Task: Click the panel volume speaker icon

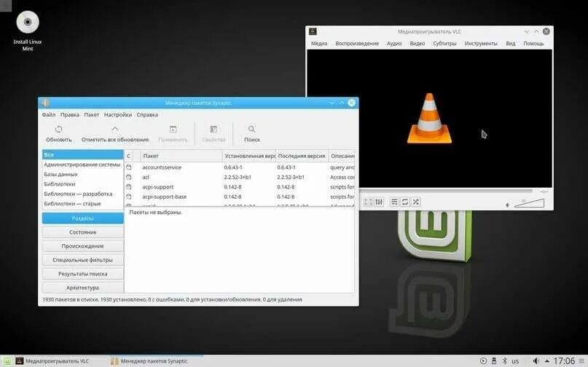Action: click(536, 361)
